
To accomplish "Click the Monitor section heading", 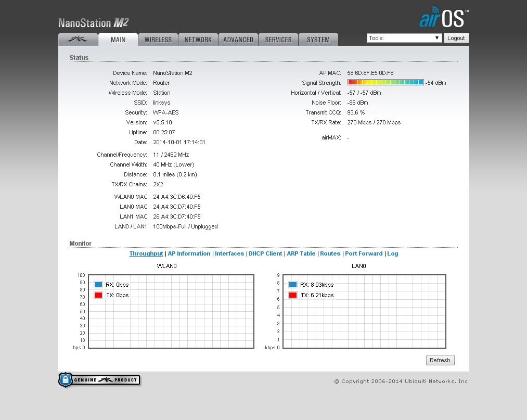I will tap(80, 243).
